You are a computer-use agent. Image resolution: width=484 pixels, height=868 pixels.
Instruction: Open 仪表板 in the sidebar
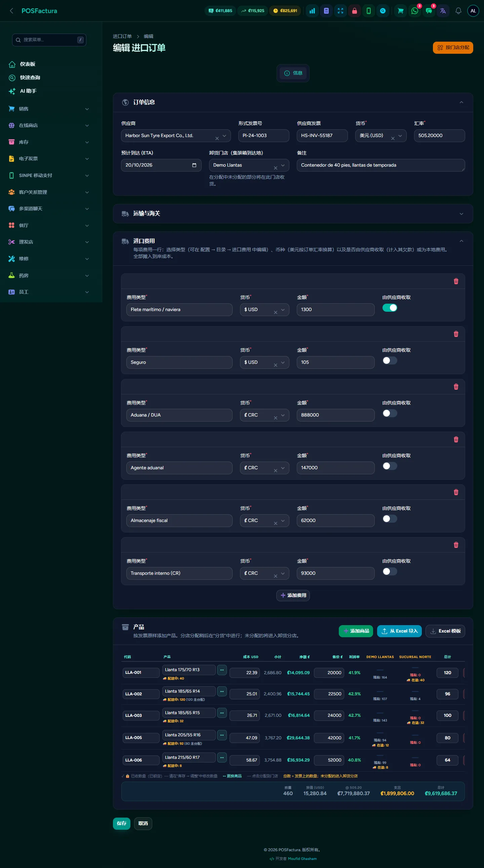pyautogui.click(x=27, y=64)
